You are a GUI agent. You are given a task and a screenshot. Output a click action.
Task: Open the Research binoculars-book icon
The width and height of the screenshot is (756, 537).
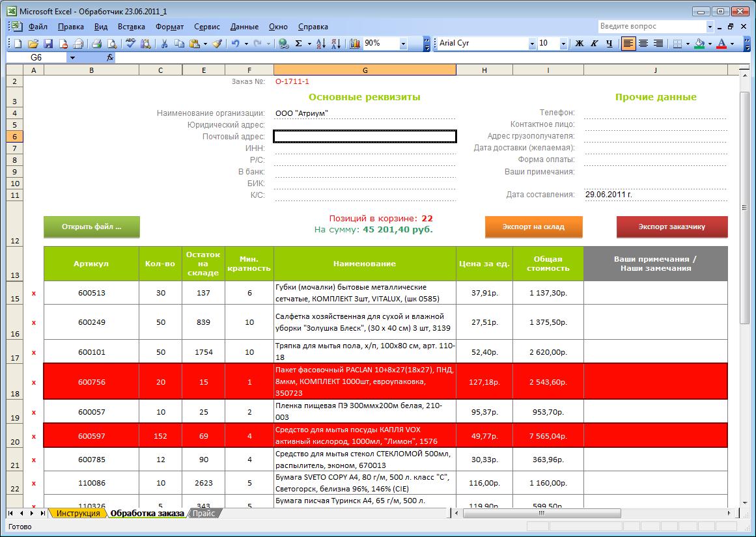(145, 44)
